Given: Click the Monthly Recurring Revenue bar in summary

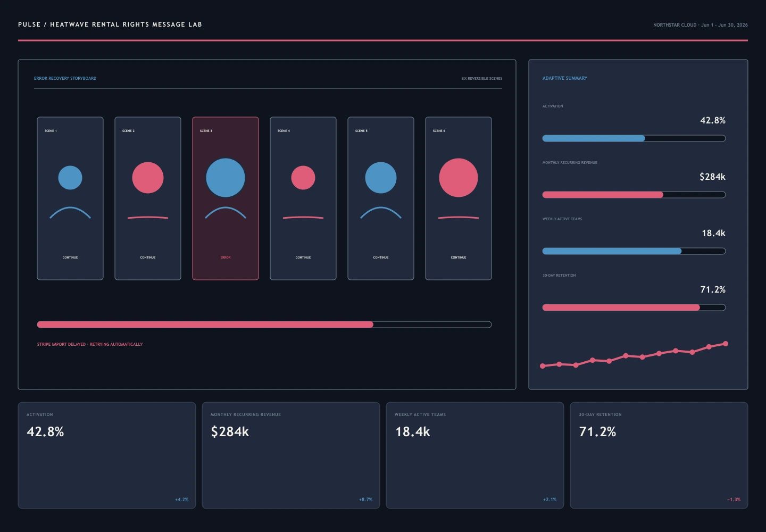Looking at the screenshot, I should pyautogui.click(x=634, y=195).
